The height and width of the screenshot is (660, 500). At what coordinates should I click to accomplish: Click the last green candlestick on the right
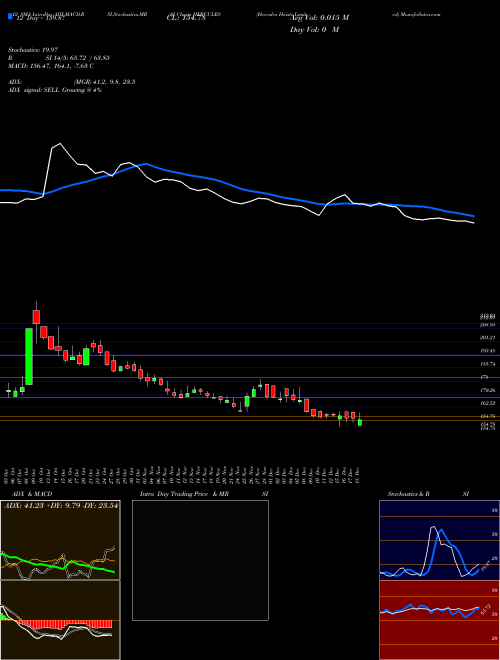(x=360, y=422)
